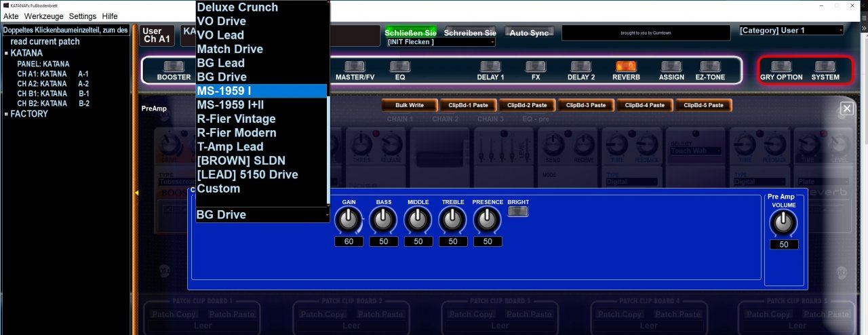Open the Akte menu
868x335 pixels.
[12, 16]
